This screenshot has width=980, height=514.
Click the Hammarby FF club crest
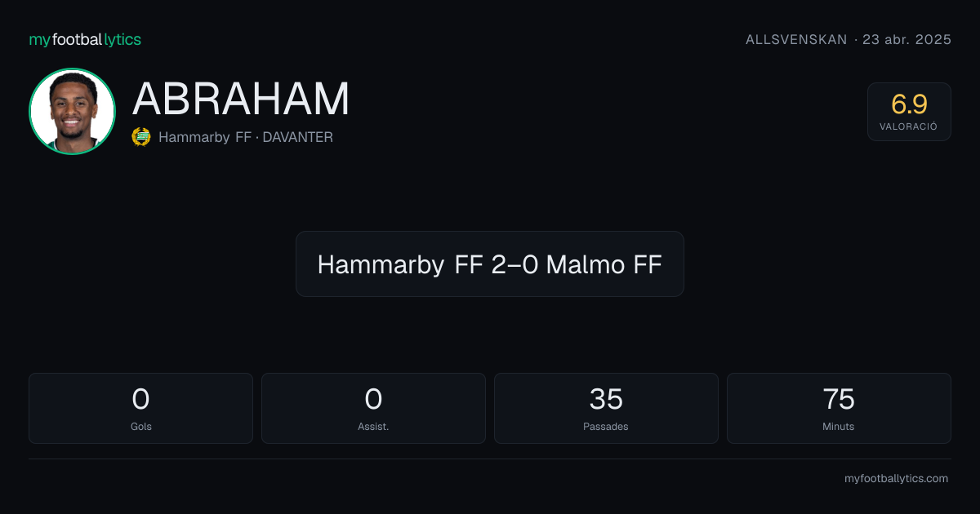[141, 137]
